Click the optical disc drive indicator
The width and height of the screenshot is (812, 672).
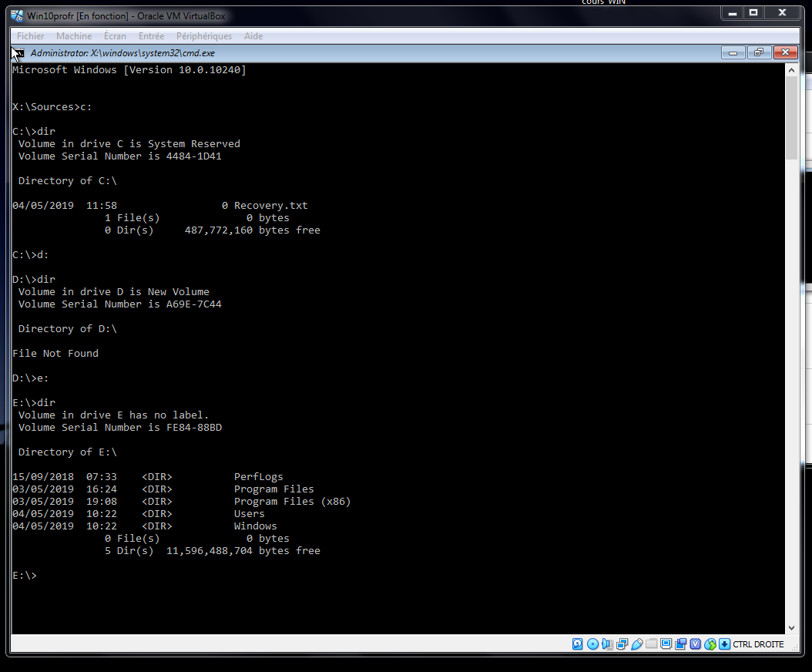coord(592,644)
